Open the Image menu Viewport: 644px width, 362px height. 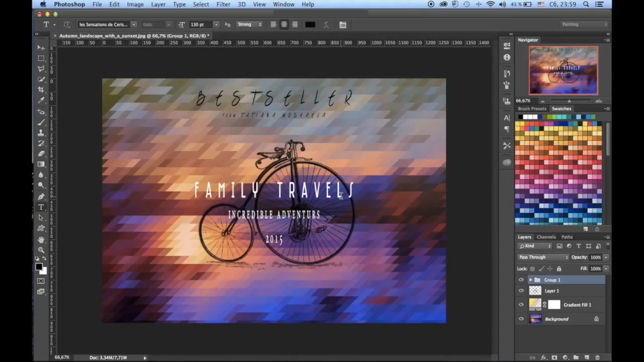click(x=135, y=5)
